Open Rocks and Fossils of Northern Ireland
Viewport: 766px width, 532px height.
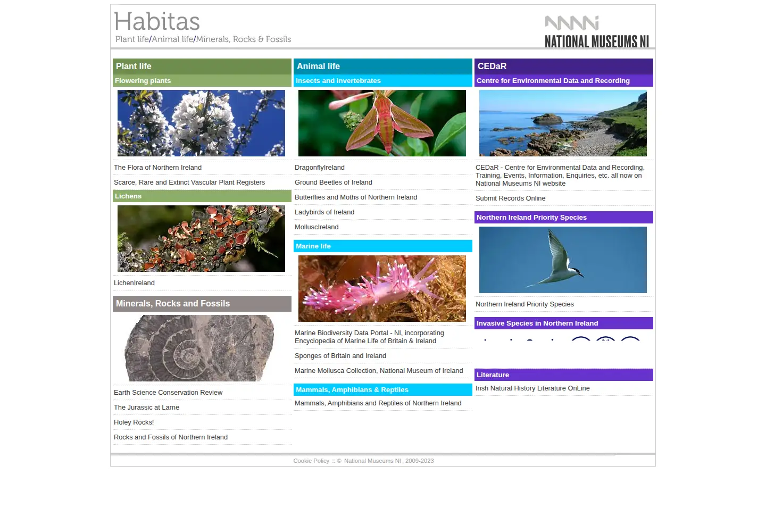171,437
